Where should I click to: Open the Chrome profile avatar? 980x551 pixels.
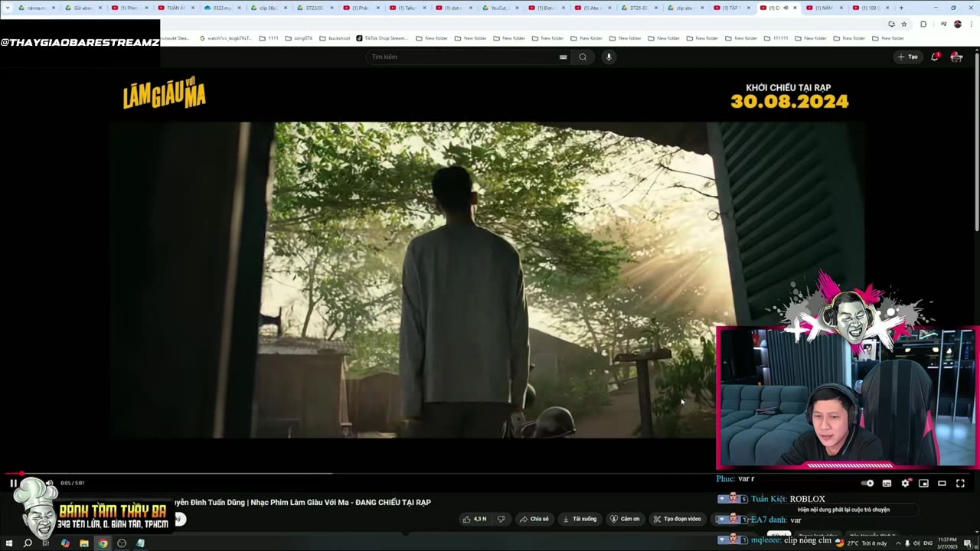click(957, 24)
